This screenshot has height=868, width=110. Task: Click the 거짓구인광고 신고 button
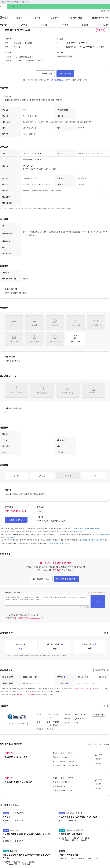(102, 670)
